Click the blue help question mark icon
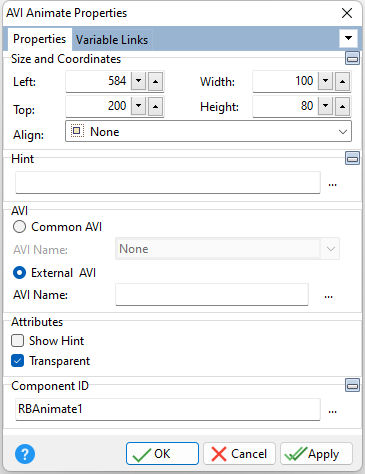This screenshot has height=474, width=365. pyautogui.click(x=25, y=454)
